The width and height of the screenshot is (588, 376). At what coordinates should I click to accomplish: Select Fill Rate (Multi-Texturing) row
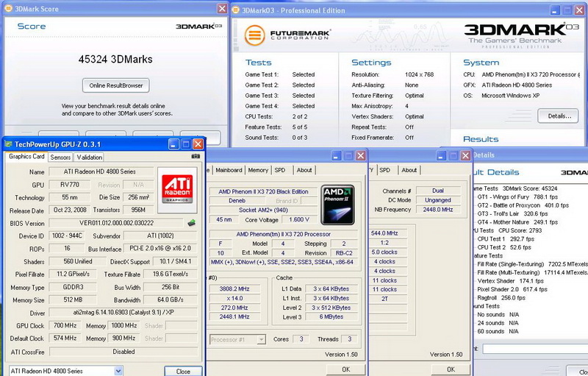[532, 272]
